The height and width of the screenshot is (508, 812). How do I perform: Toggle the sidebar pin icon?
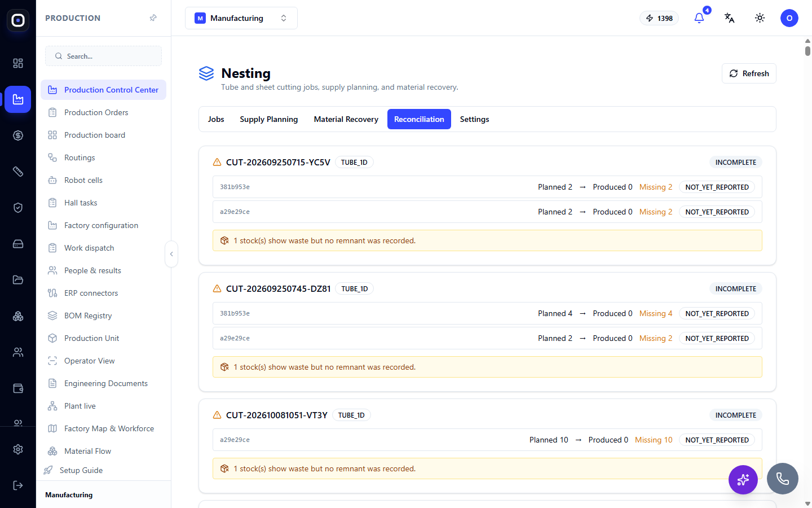(x=153, y=18)
